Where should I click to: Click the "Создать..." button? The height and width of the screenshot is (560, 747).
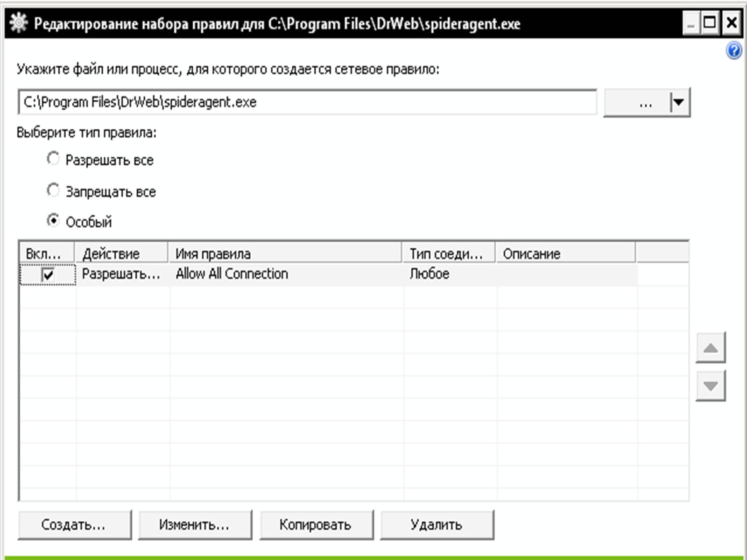(75, 525)
